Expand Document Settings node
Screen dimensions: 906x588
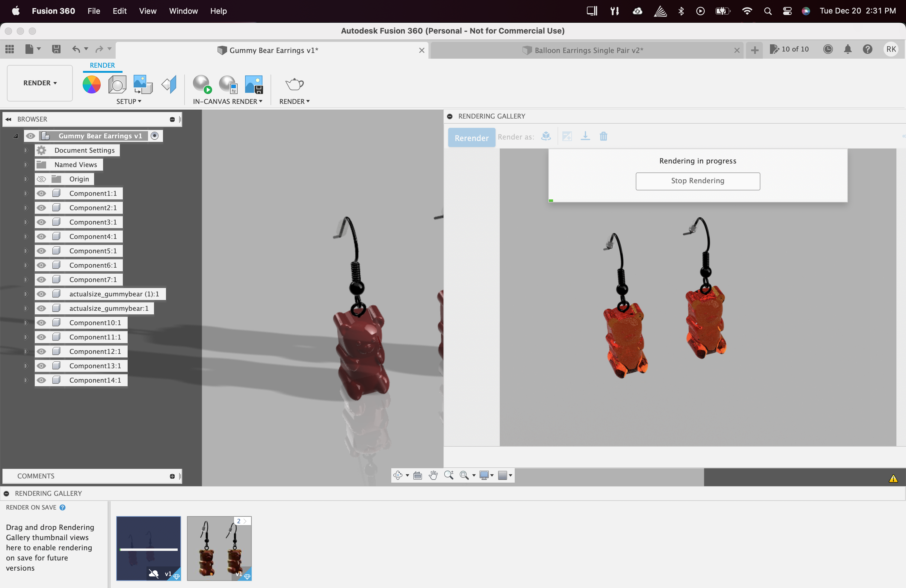pyautogui.click(x=26, y=150)
